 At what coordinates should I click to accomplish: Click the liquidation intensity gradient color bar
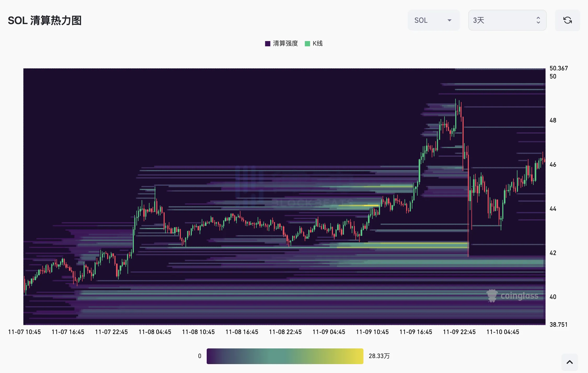pyautogui.click(x=285, y=356)
